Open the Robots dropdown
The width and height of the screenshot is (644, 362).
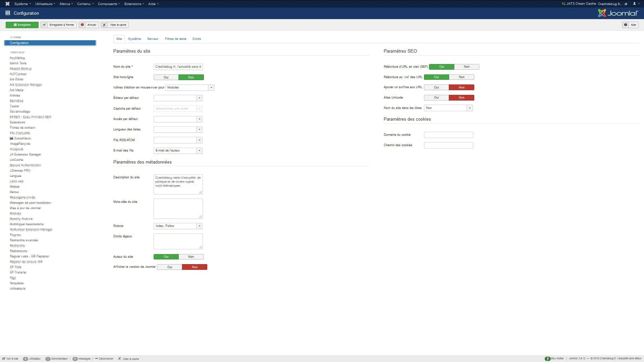178,226
